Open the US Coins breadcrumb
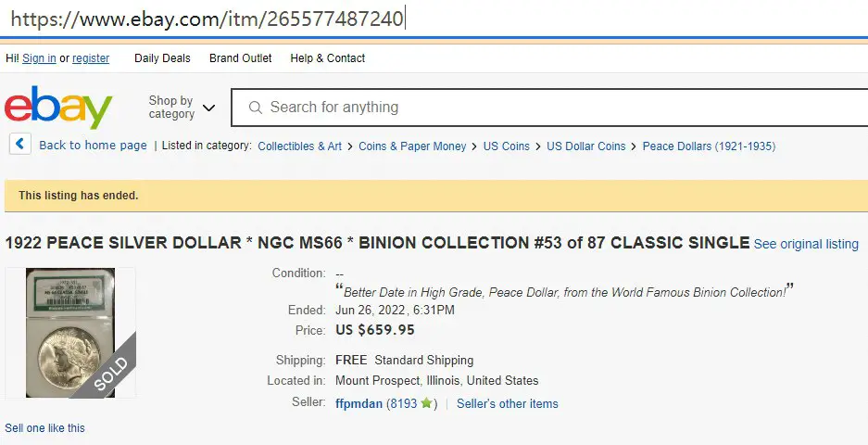This screenshot has width=868, height=445. click(507, 146)
